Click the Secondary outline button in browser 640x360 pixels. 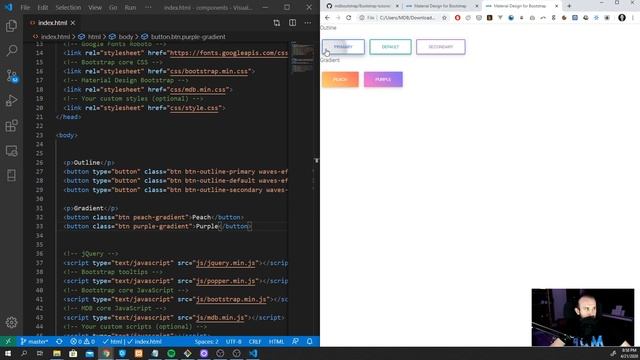coord(441,47)
